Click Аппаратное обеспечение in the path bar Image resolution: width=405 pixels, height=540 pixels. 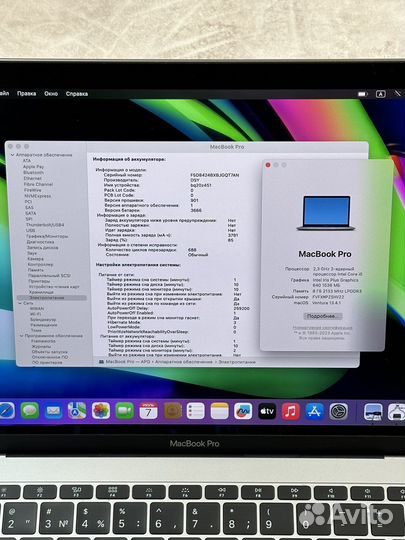click(x=183, y=362)
